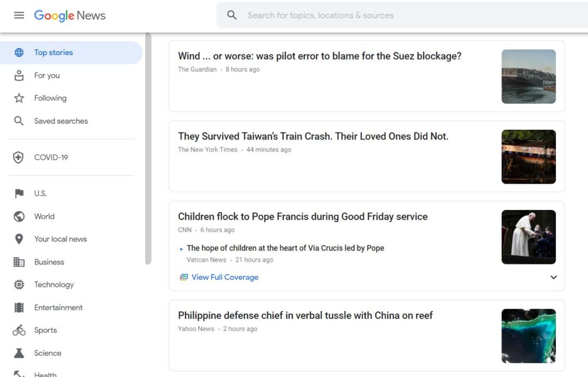View your Saved searches
The height and width of the screenshot is (377, 588).
pos(61,121)
